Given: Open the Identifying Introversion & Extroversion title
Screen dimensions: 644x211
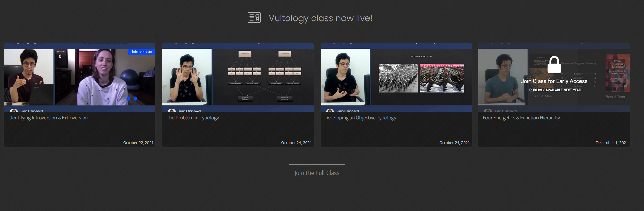Looking at the screenshot, I should (48, 118).
